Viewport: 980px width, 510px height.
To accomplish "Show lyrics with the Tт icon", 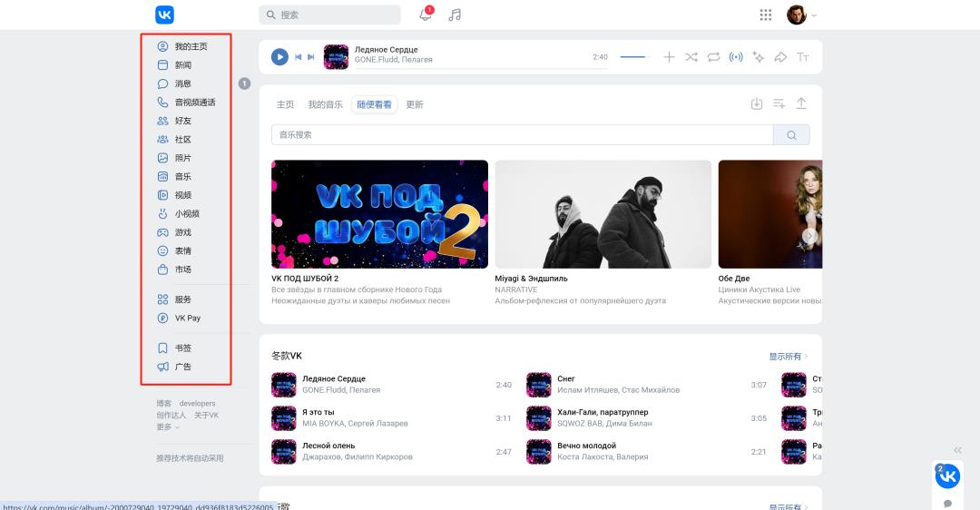I will point(803,57).
